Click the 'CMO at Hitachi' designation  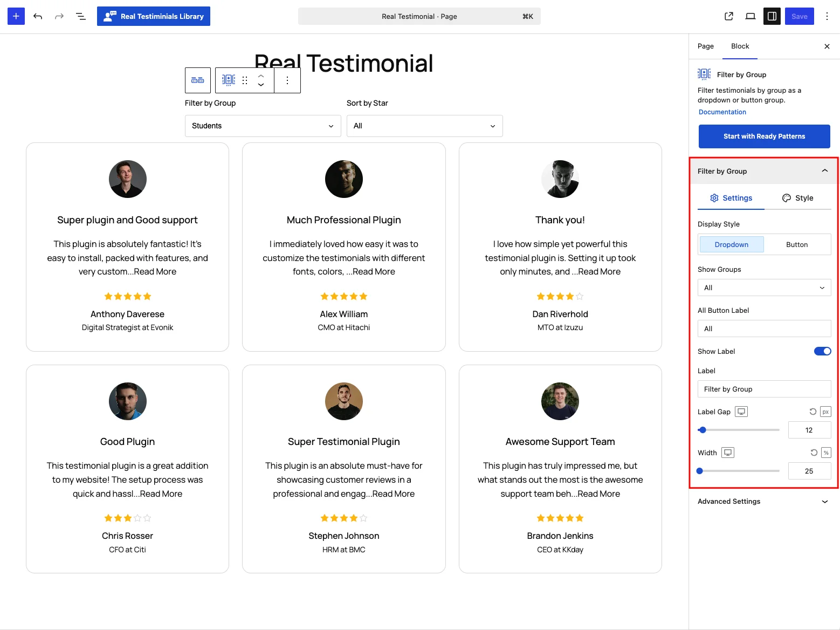click(344, 327)
